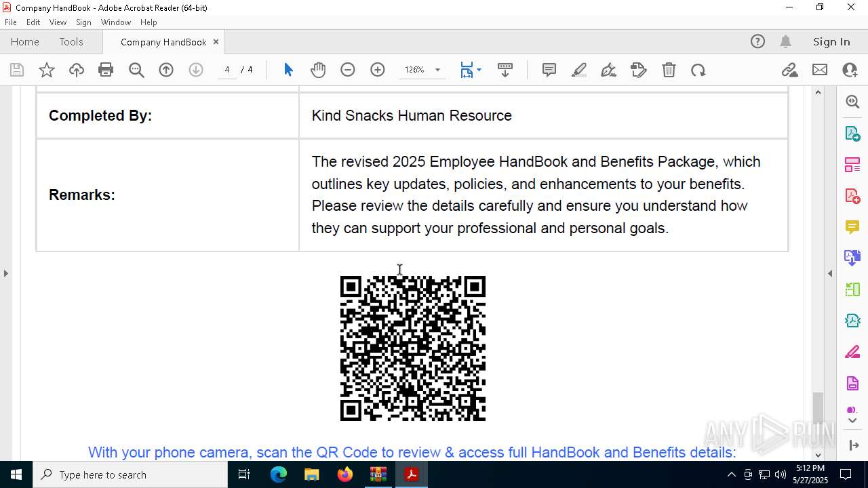
Task: Switch to the Home tab
Action: pyautogui.click(x=25, y=41)
